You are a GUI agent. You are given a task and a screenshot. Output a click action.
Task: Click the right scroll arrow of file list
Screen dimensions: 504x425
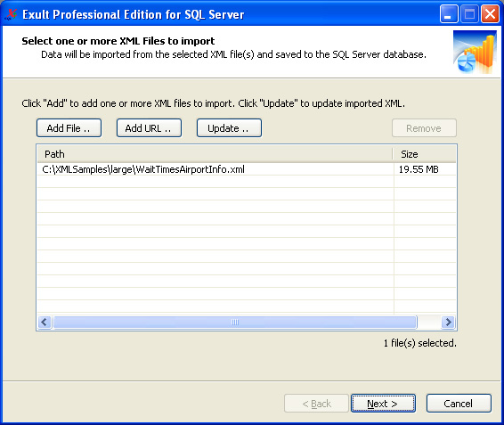click(x=448, y=322)
